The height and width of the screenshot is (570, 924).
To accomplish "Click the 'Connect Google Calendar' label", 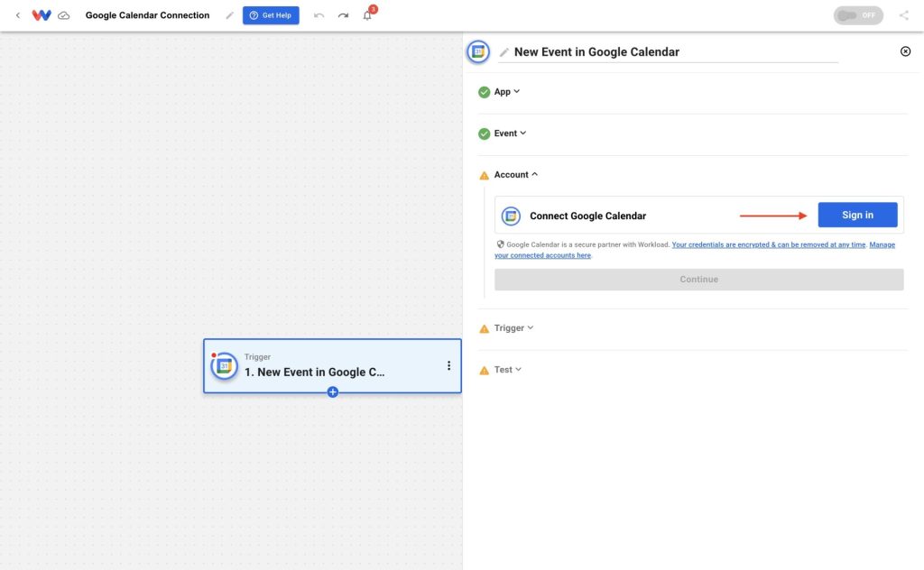I will [x=588, y=216].
